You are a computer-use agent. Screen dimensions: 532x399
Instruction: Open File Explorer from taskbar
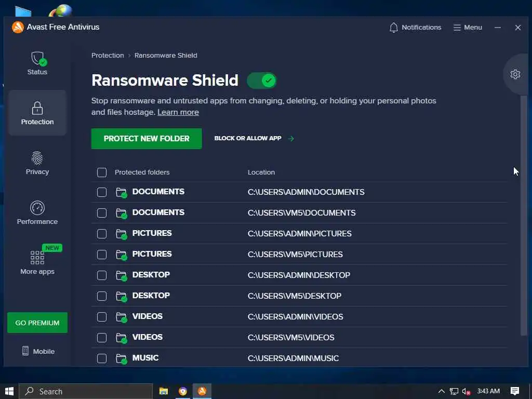[x=164, y=391]
